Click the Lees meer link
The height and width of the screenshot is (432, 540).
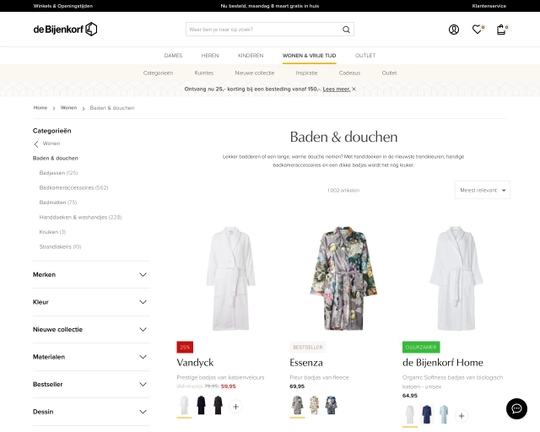336,89
